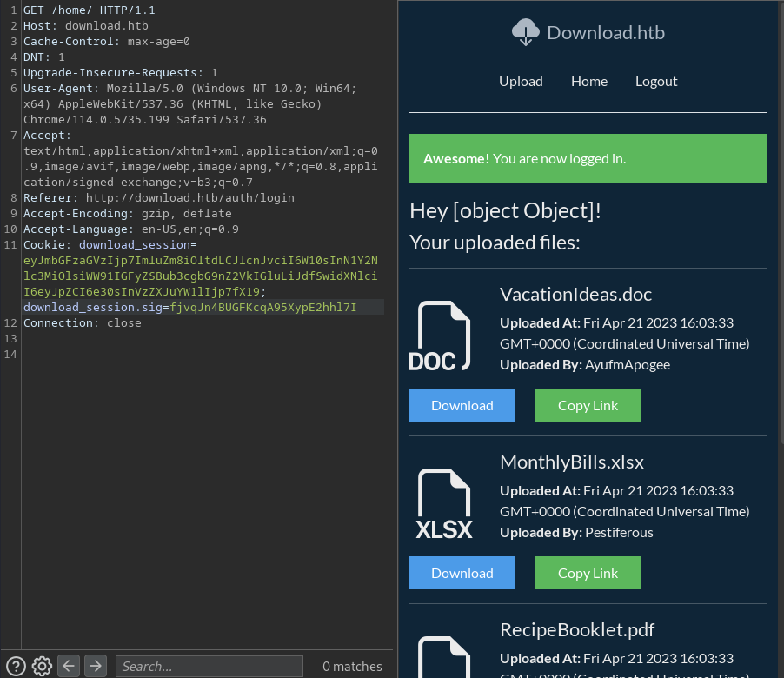Open the search settings gear icon

[x=42, y=666]
